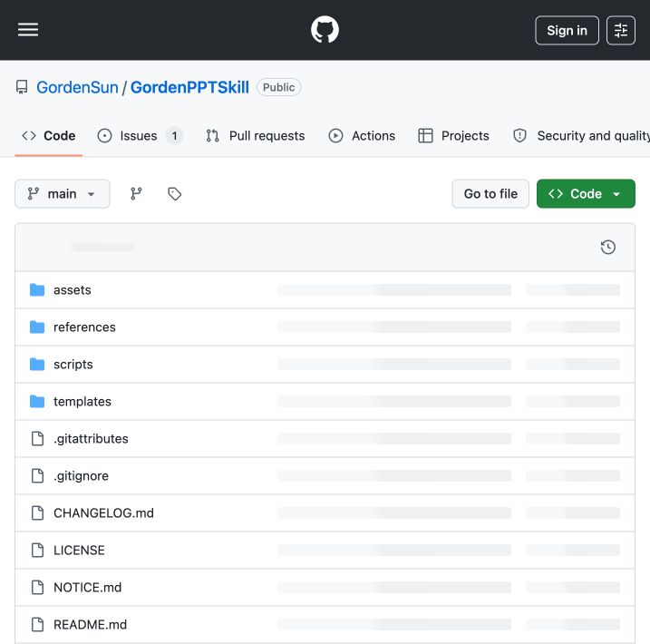Click the Go to file button
Viewport: 650px width, 644px height.
point(490,194)
